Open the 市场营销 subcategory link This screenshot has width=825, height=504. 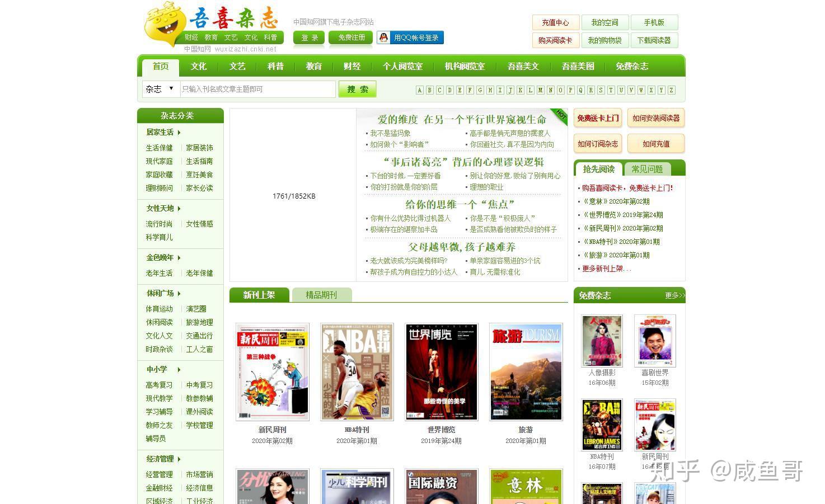[199, 474]
